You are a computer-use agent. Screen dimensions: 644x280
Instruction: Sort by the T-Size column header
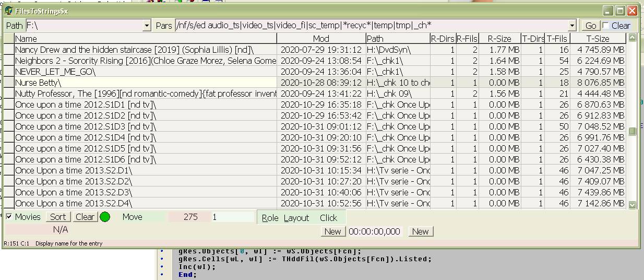(x=598, y=39)
